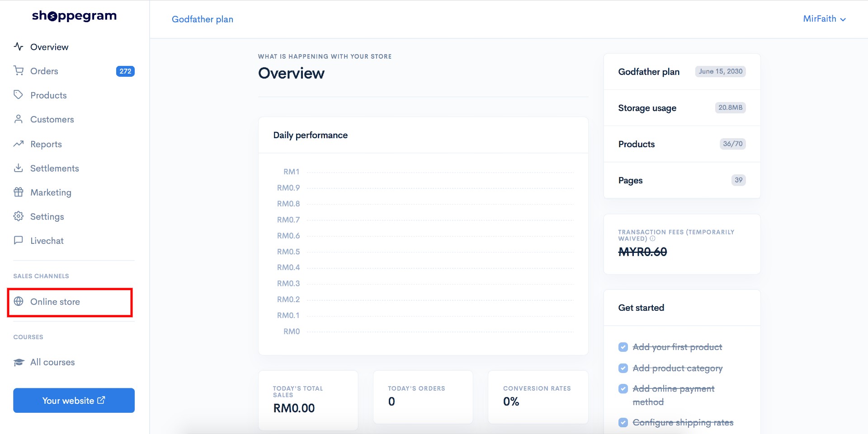Image resolution: width=868 pixels, height=434 pixels.
Task: Click the shoppegram logo
Action: (x=74, y=16)
